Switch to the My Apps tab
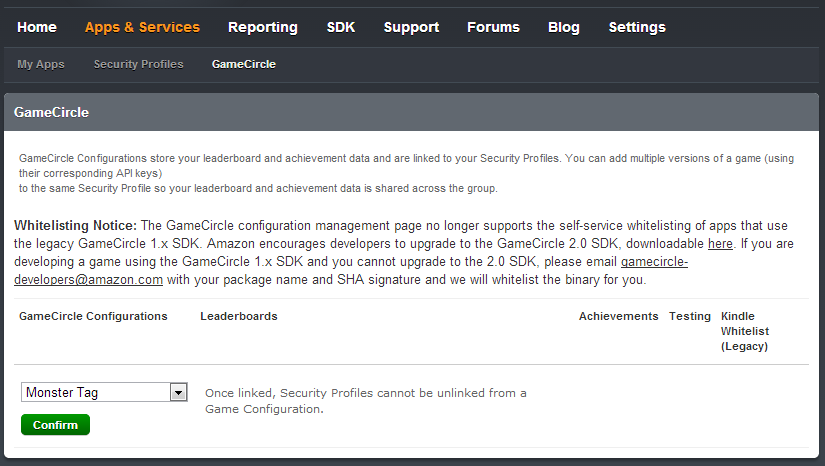 click(x=41, y=64)
